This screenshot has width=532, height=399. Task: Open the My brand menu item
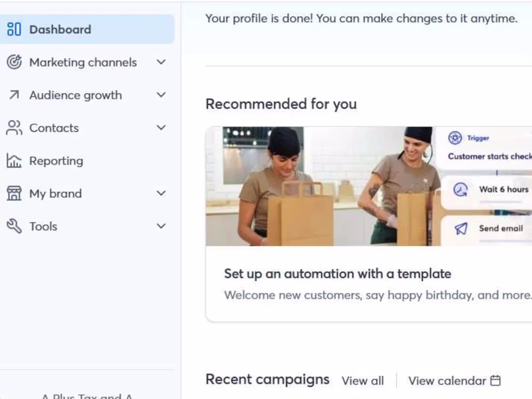[55, 193]
